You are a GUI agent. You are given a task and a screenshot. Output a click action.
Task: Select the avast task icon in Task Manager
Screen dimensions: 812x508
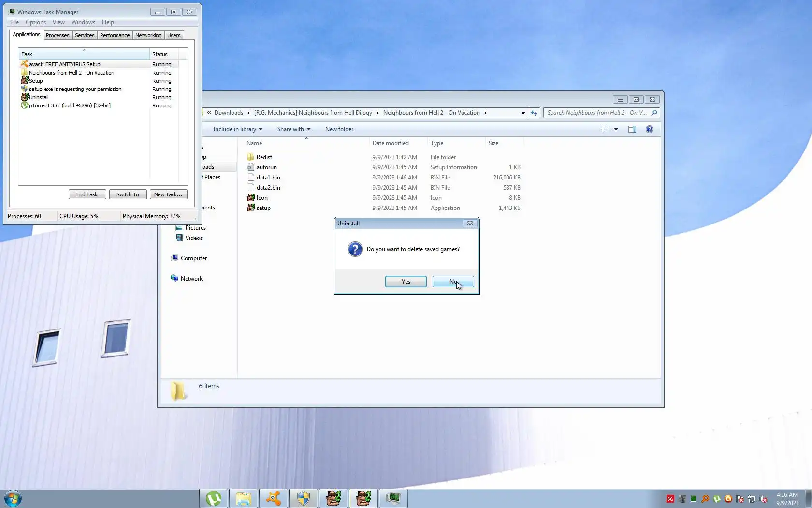tap(25, 64)
